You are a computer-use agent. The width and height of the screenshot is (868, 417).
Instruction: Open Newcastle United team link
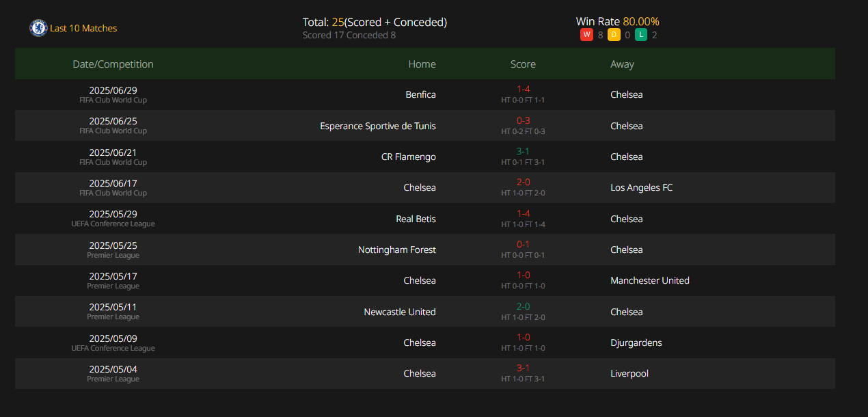pos(400,312)
